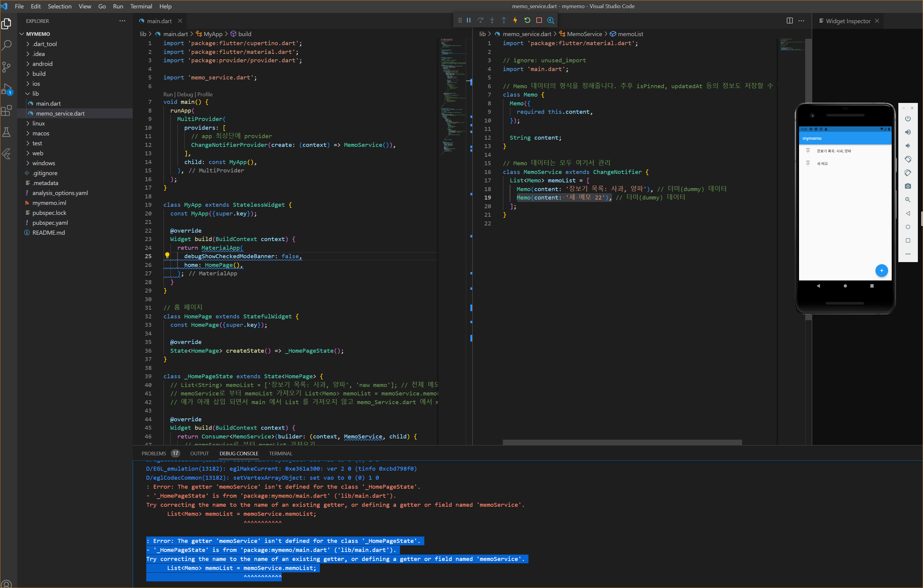Click drag handle of debug toolbar
The height and width of the screenshot is (588, 923).
click(460, 20)
